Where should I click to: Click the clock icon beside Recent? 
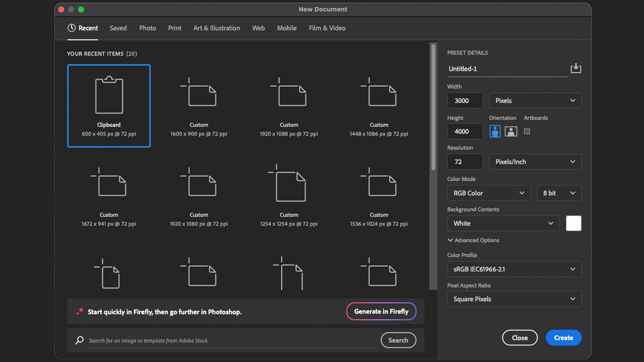tap(72, 28)
